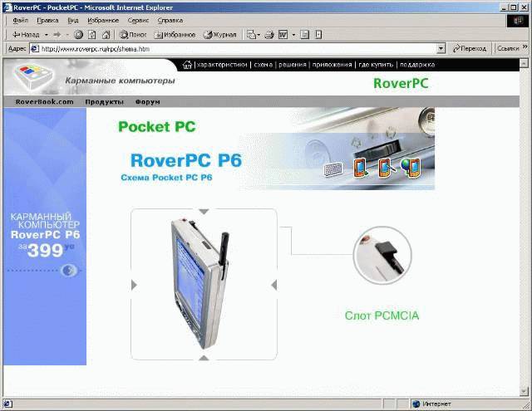
Task: Open the решения navigation link
Action: (293, 65)
